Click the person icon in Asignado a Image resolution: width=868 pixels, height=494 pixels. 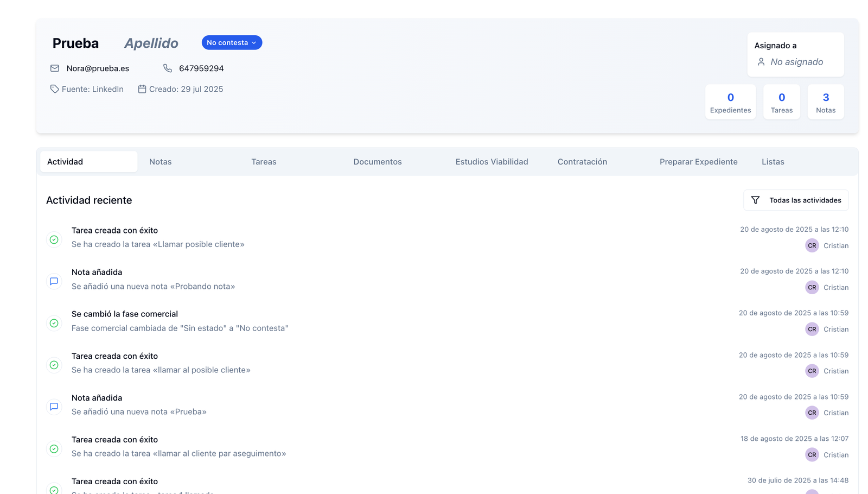point(761,62)
